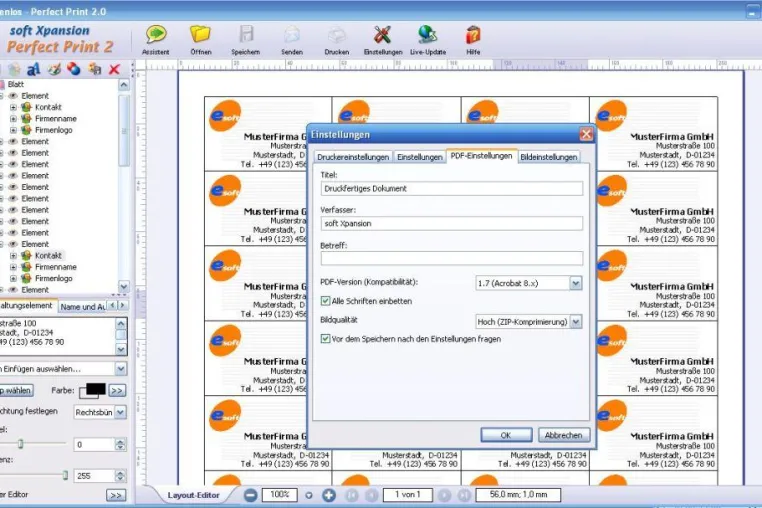
Task: Click stepper arrows of the 0 value field
Action: (x=121, y=444)
